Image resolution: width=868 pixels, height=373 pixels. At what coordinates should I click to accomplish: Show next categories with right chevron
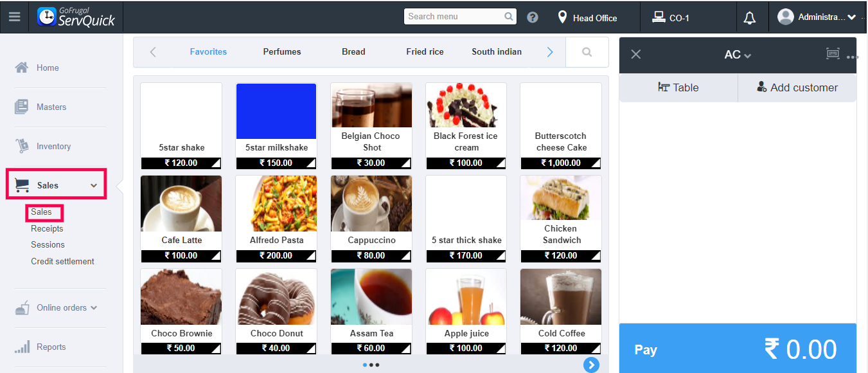(x=550, y=52)
